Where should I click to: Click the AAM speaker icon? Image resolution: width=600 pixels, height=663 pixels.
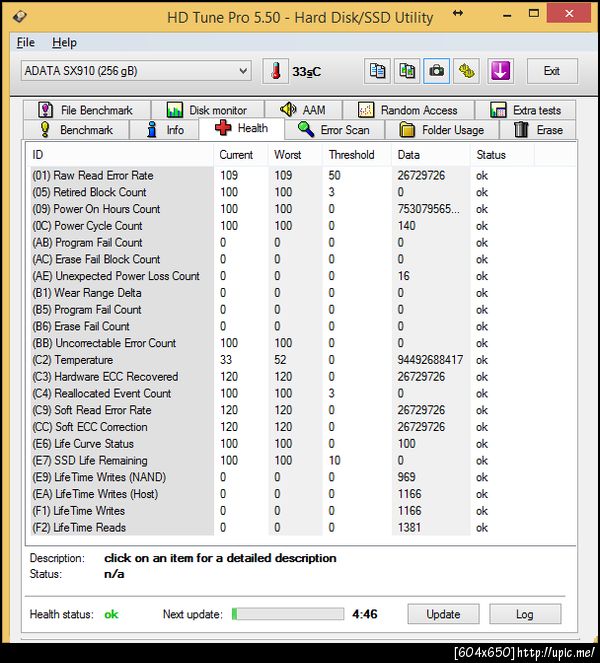click(x=288, y=110)
